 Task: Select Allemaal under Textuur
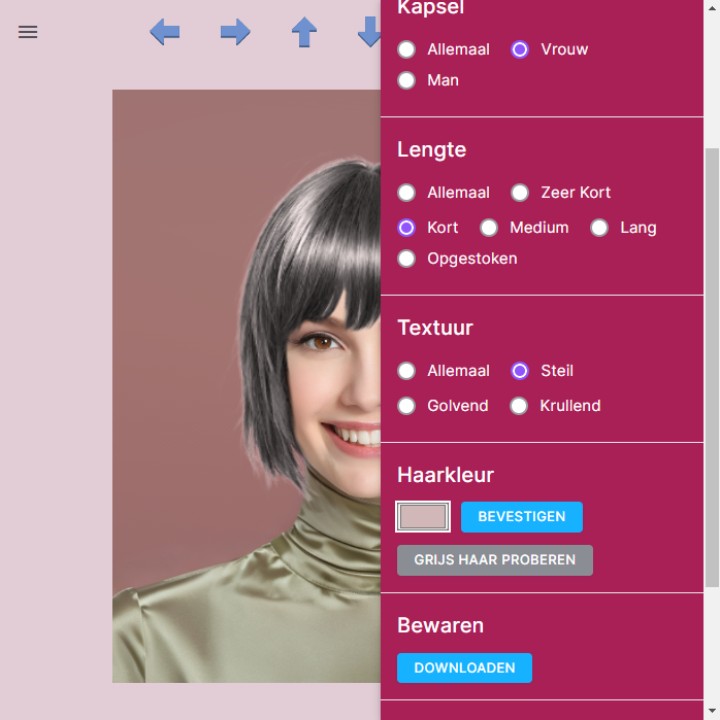pyautogui.click(x=407, y=371)
